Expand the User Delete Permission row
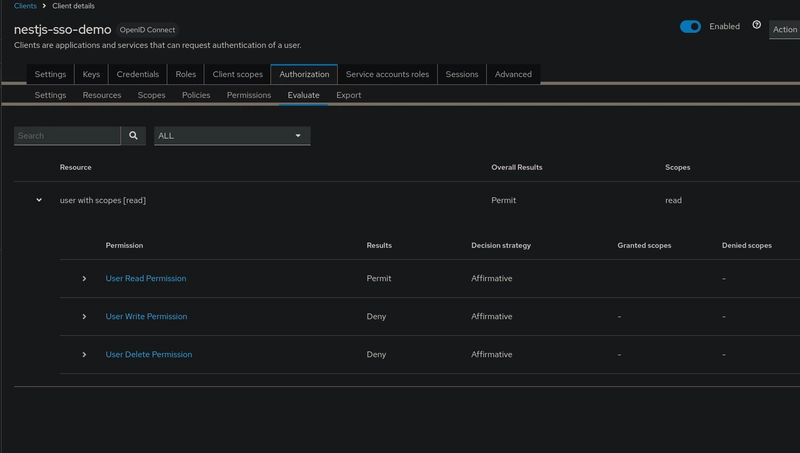The image size is (800, 453). [x=84, y=355]
